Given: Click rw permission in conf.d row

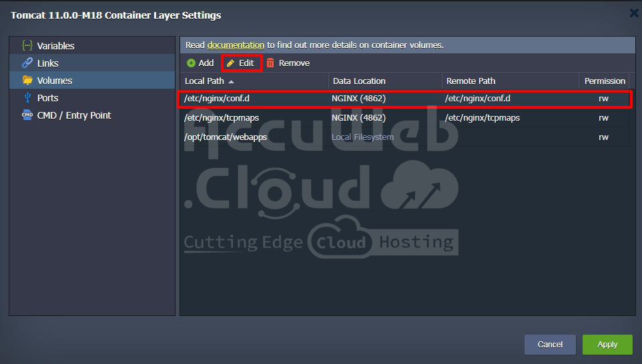Looking at the screenshot, I should 603,99.
